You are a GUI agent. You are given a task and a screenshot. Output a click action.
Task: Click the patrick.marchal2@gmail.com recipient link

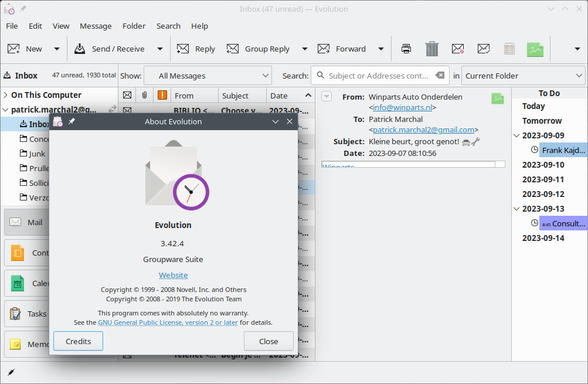[423, 130]
